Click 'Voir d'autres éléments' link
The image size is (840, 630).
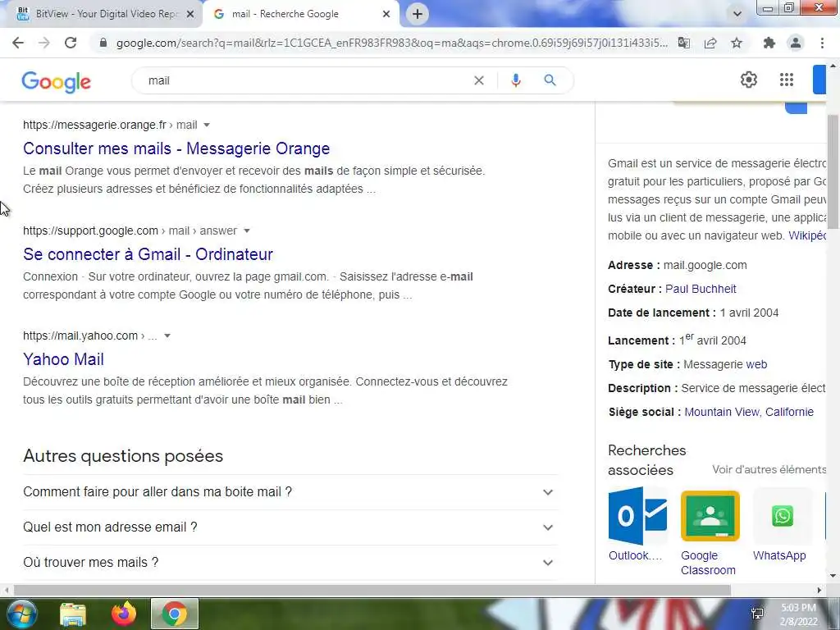769,469
